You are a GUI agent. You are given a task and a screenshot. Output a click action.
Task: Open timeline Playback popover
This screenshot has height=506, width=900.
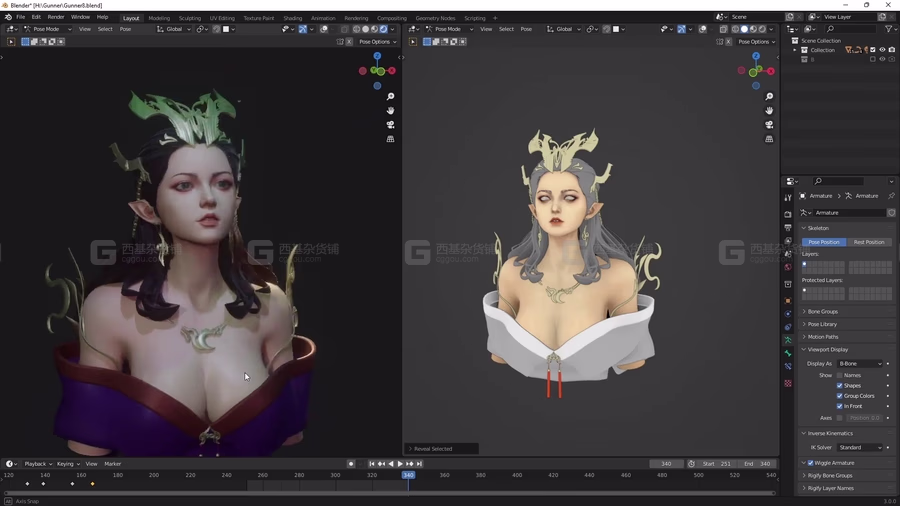pyautogui.click(x=38, y=464)
